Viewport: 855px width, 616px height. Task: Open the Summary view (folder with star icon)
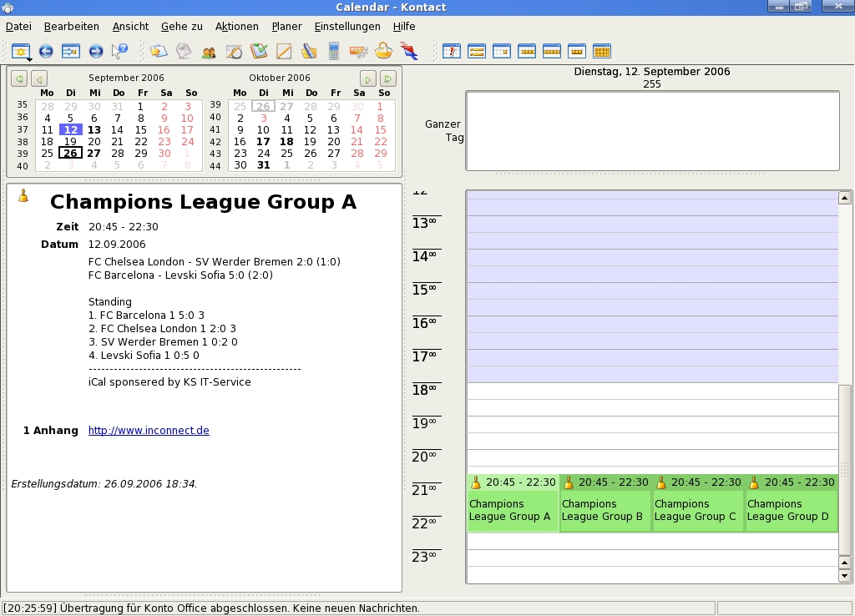click(158, 51)
